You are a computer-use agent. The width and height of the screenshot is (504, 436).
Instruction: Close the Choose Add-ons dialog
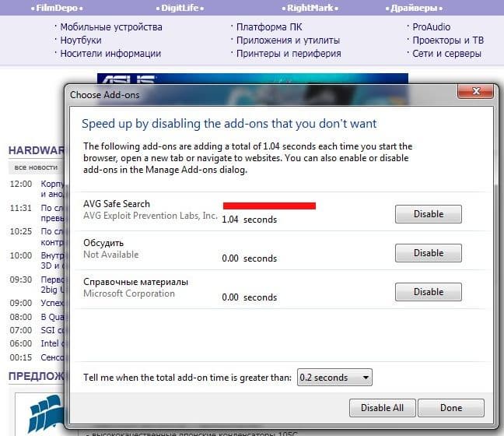pyautogui.click(x=475, y=91)
